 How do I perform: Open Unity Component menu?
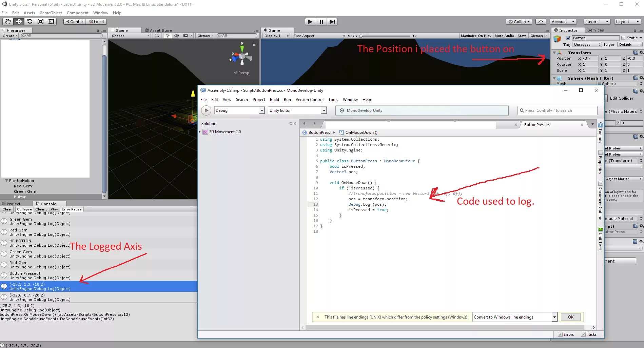pyautogui.click(x=77, y=13)
